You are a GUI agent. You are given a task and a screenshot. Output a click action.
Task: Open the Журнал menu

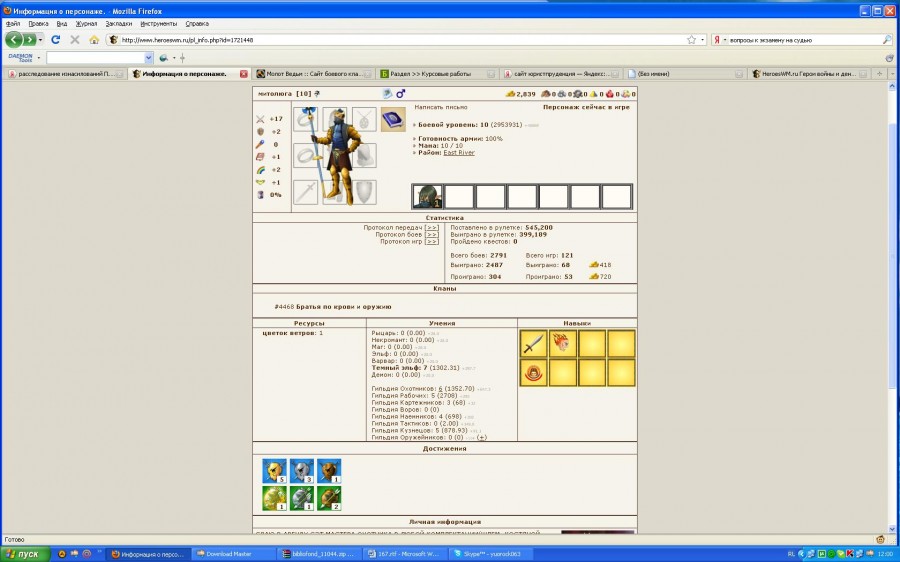pos(86,24)
